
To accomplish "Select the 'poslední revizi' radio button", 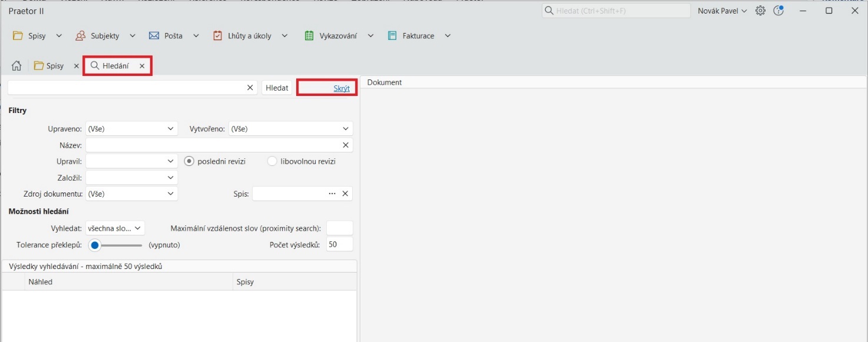I will point(189,161).
